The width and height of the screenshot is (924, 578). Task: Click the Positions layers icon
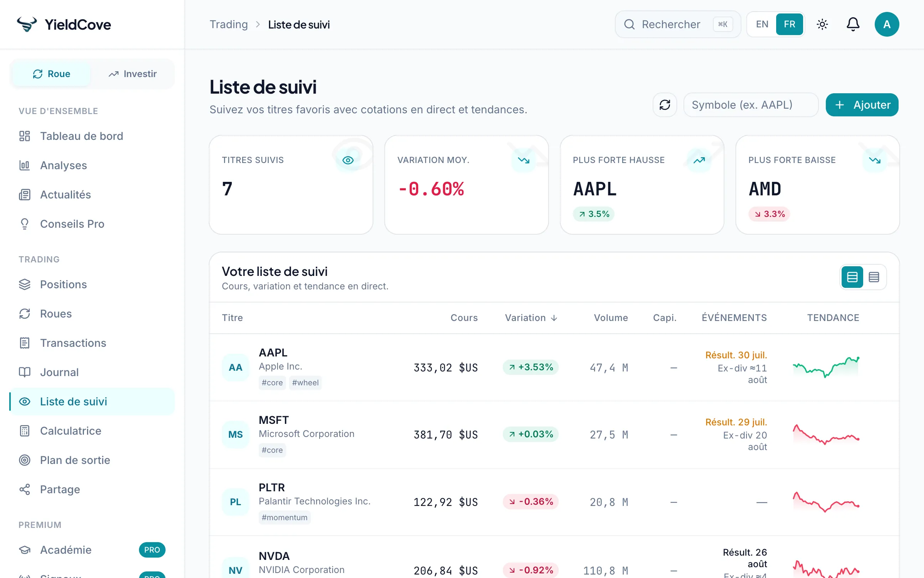(x=25, y=284)
